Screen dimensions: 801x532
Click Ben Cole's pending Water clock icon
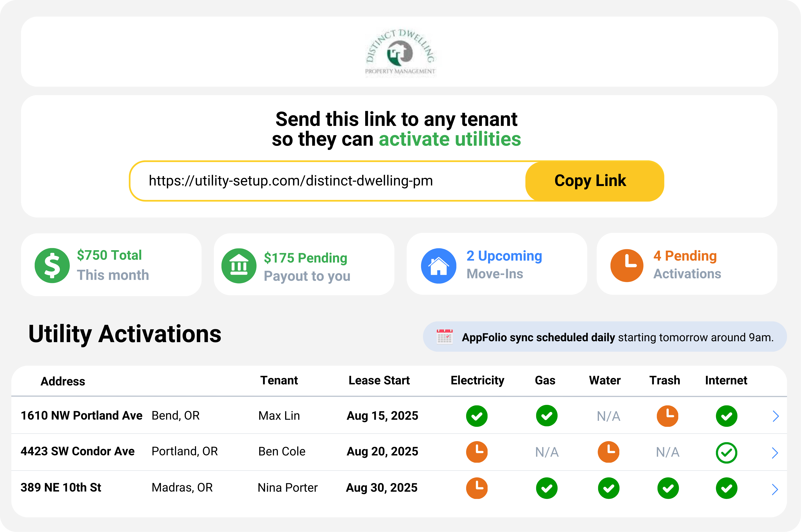[608, 452]
